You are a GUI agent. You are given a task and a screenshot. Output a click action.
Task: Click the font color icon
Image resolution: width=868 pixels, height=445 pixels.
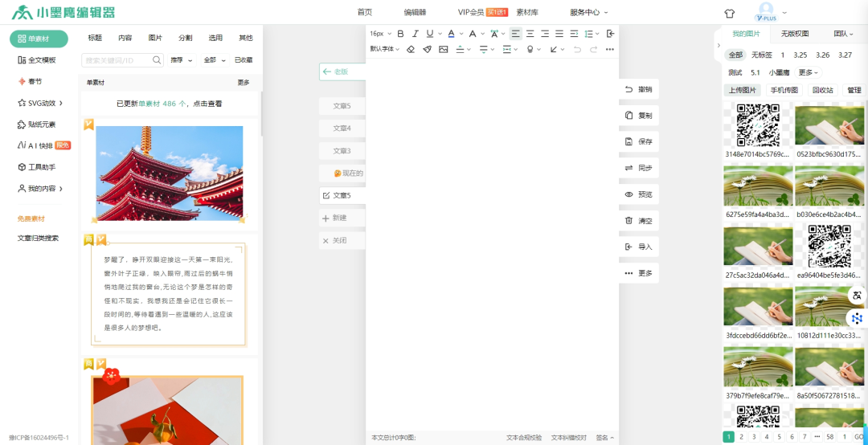pyautogui.click(x=451, y=34)
